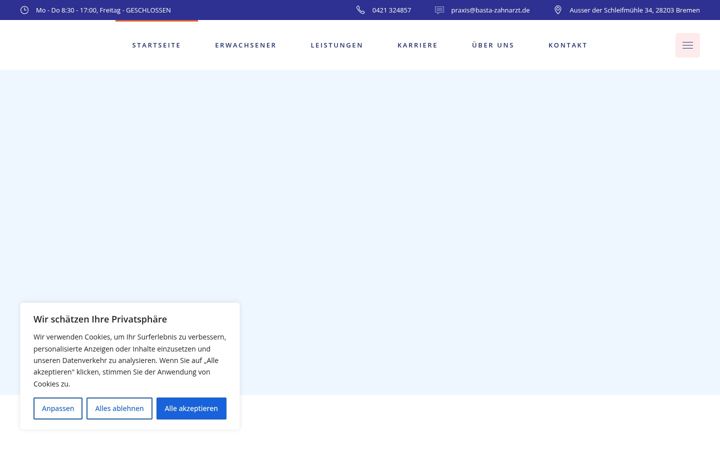Open address Ausser der Schleifmühle 34
The height and width of the screenshot is (450, 720).
tap(635, 10)
